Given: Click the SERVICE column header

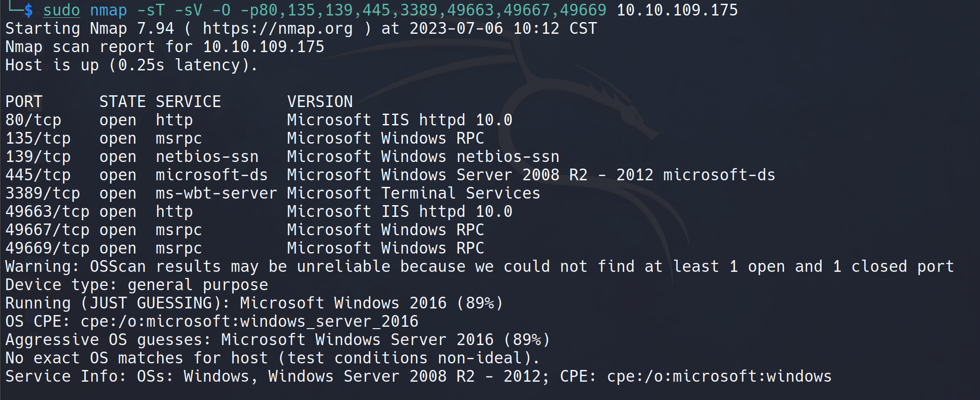Looking at the screenshot, I should [x=188, y=102].
